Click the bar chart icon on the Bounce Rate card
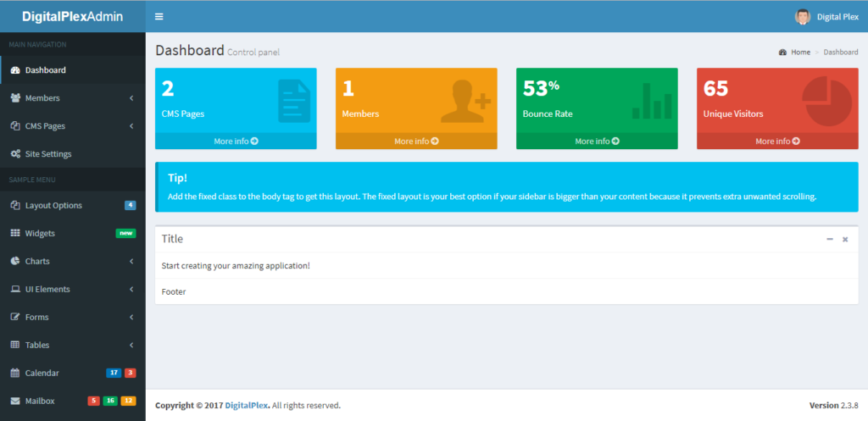Screen dimensions: 868x421 [x=652, y=102]
